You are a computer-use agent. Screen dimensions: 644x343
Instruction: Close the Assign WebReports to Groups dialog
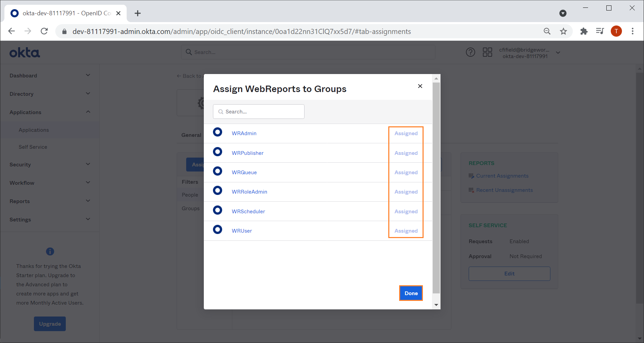tap(420, 86)
